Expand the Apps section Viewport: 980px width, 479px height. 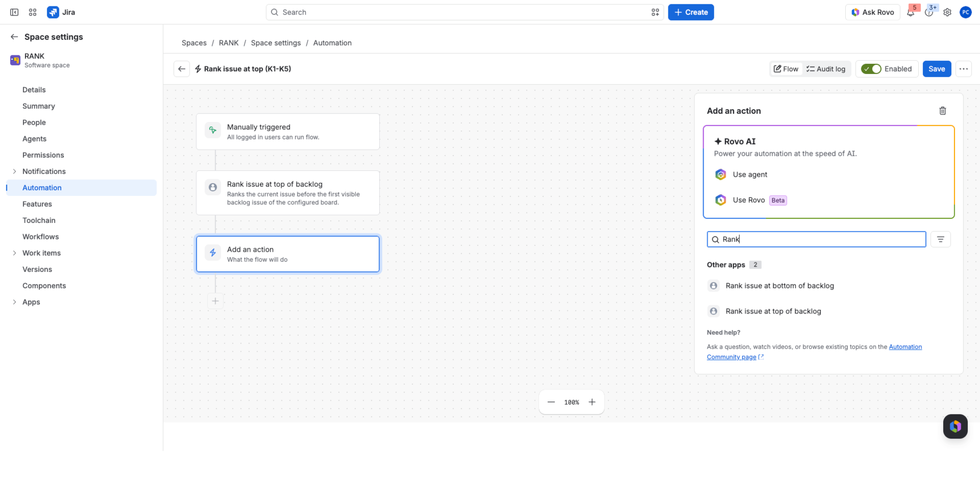(x=14, y=302)
